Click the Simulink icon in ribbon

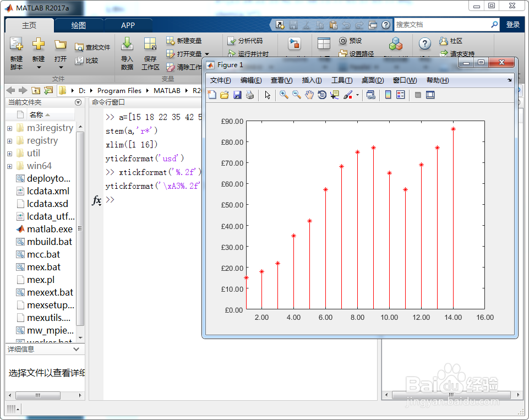[294, 44]
